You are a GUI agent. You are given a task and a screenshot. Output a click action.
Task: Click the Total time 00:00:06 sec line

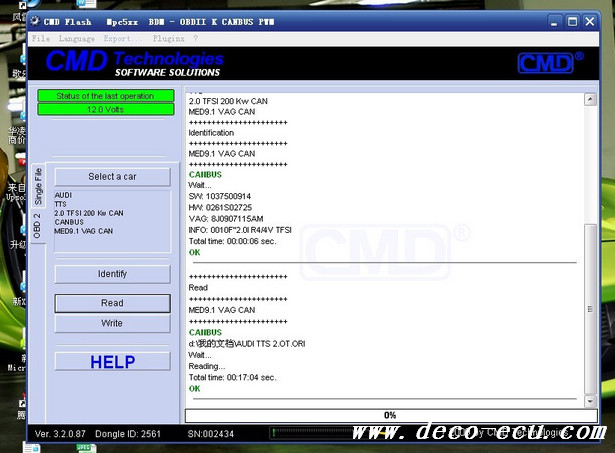[x=233, y=241]
